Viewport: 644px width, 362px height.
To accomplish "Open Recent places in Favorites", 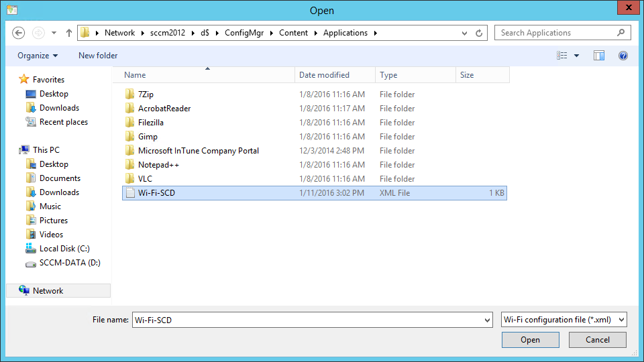I will (x=63, y=122).
